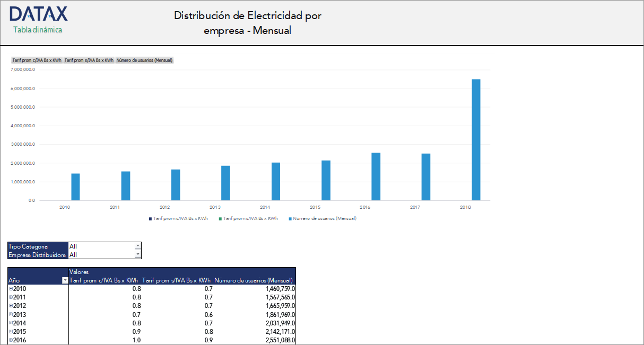Click the 'Tabla dinámica' label
This screenshot has height=345, width=644.
click(37, 30)
